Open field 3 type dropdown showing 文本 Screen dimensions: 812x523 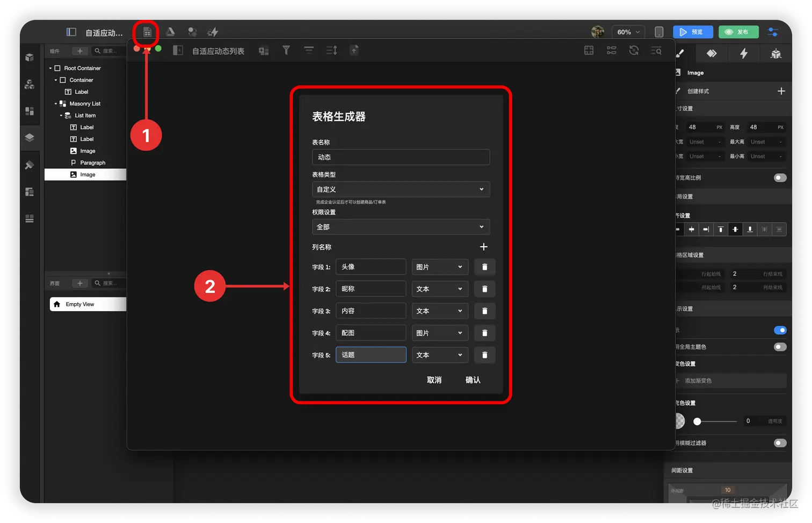[440, 311]
